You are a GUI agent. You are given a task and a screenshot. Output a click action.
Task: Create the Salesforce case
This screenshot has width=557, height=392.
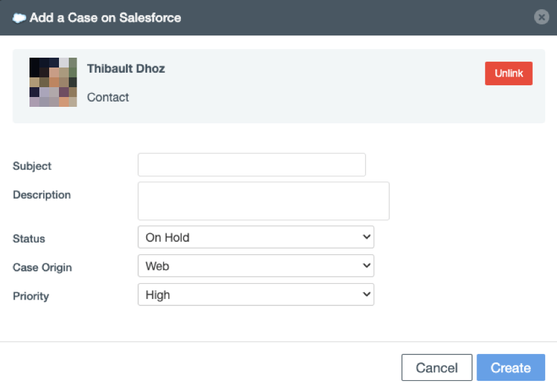tap(510, 368)
